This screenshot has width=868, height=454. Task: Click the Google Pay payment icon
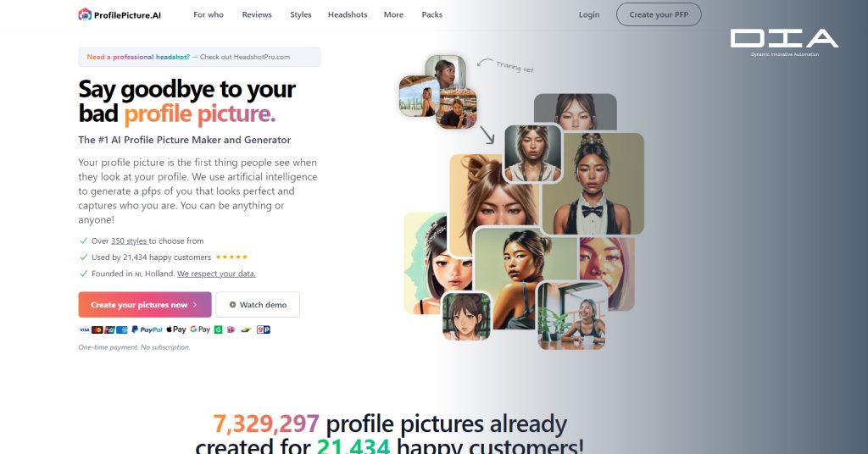point(200,329)
